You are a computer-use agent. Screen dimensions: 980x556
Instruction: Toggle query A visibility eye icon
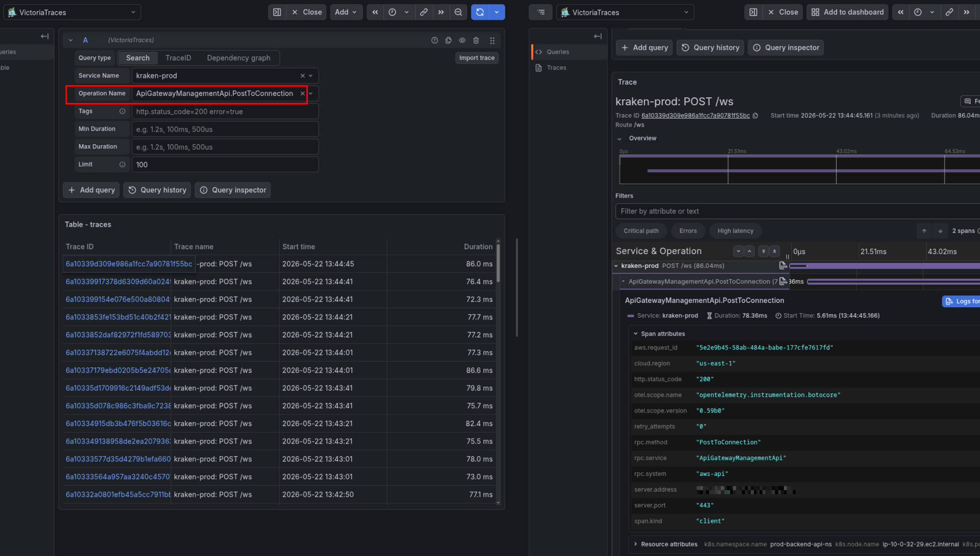[462, 40]
